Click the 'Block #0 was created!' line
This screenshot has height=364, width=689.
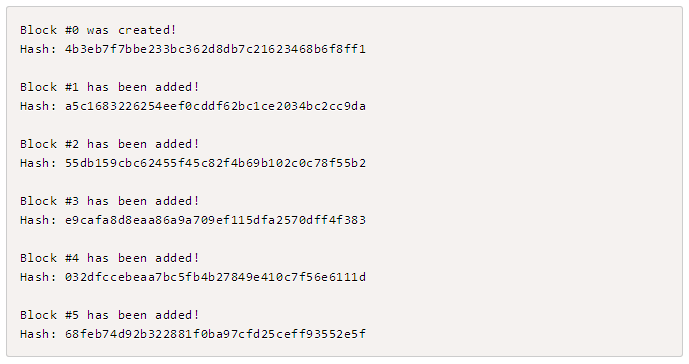[98, 30]
